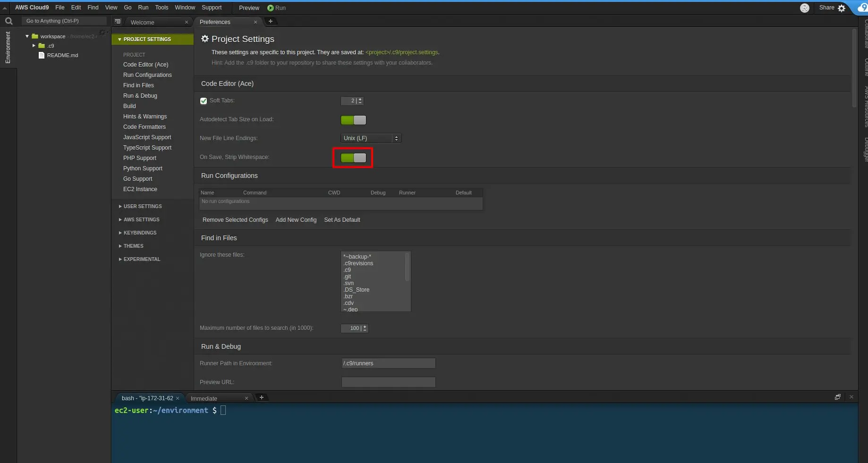The height and width of the screenshot is (463, 868).
Task: Collapse the workspace tree arrow
Action: [x=27, y=36]
